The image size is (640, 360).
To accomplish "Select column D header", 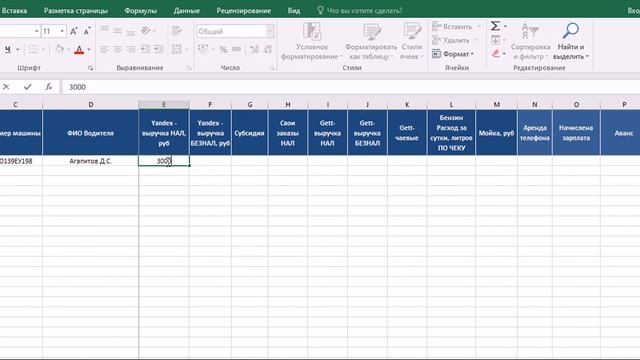I will pyautogui.click(x=91, y=104).
